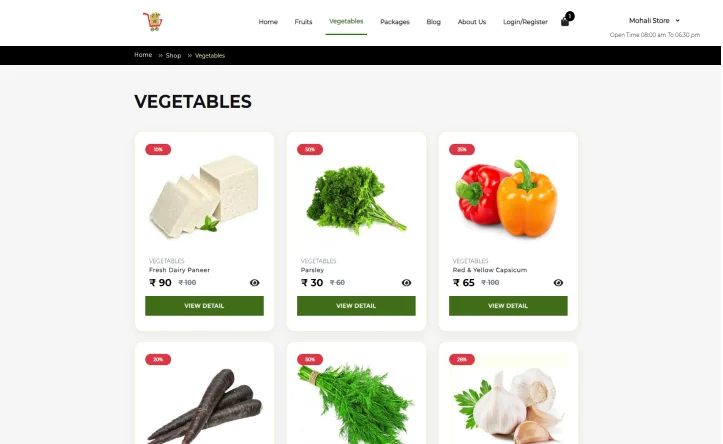The height and width of the screenshot is (444, 723).
Task: Go to Fruits in navigation bar
Action: (x=303, y=22)
